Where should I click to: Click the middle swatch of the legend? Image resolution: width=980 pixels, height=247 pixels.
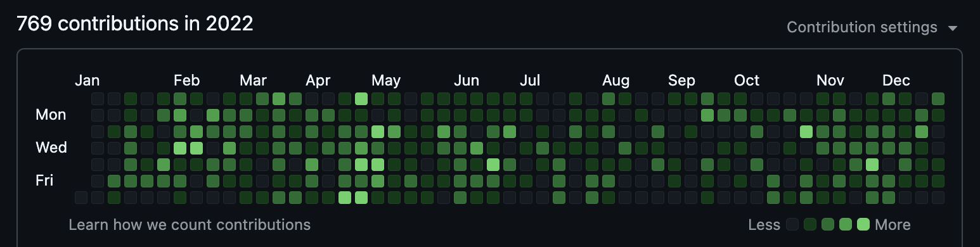click(828, 224)
